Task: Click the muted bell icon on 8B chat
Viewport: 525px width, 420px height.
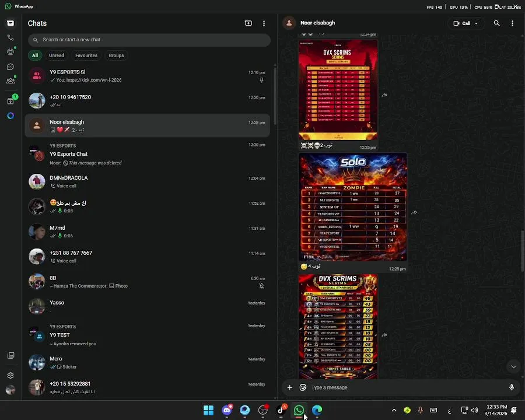Action: tap(261, 286)
